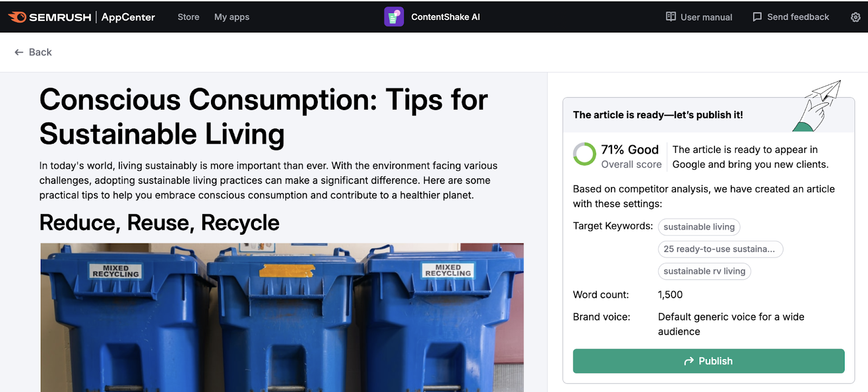Open the ContentShake AI app icon
Viewport: 868px width, 392px height.
(394, 17)
